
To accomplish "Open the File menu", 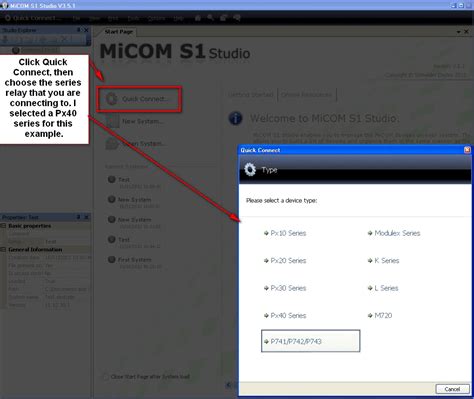I will click(x=76, y=18).
